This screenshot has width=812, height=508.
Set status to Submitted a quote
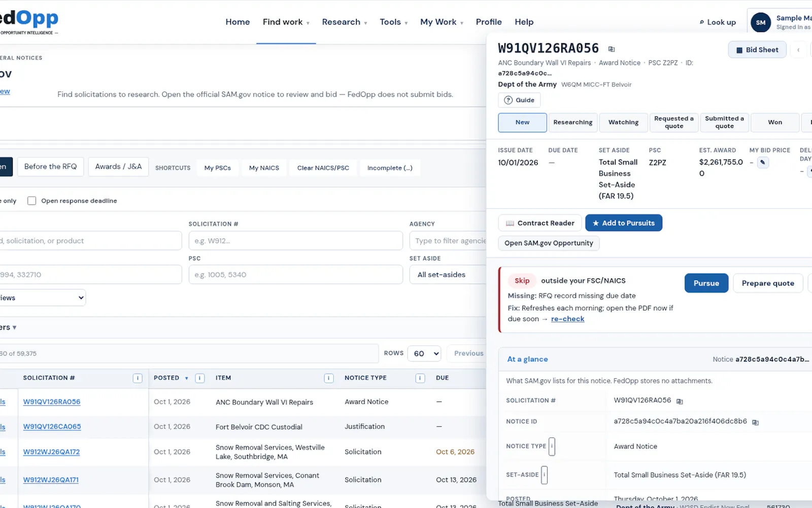click(x=725, y=122)
